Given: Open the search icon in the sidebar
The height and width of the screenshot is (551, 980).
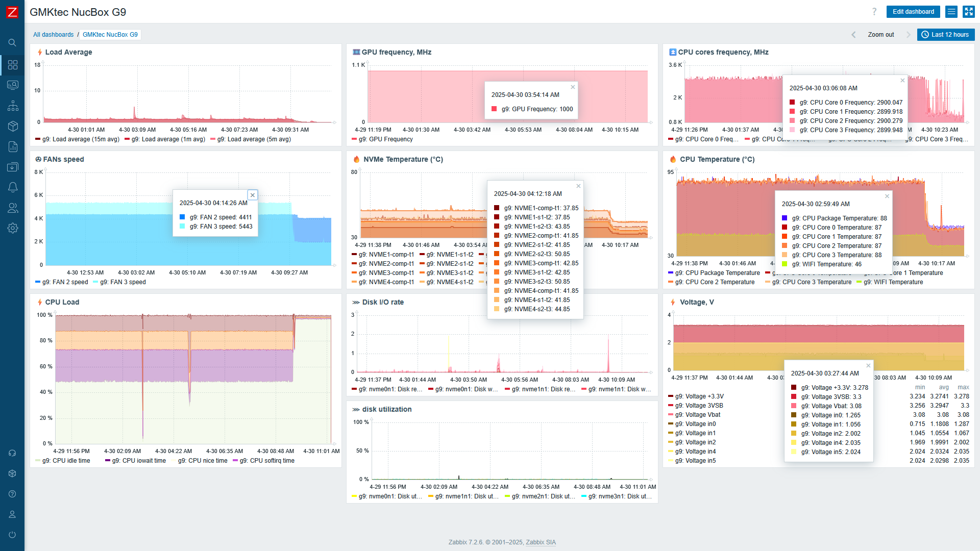Looking at the screenshot, I should [x=12, y=43].
